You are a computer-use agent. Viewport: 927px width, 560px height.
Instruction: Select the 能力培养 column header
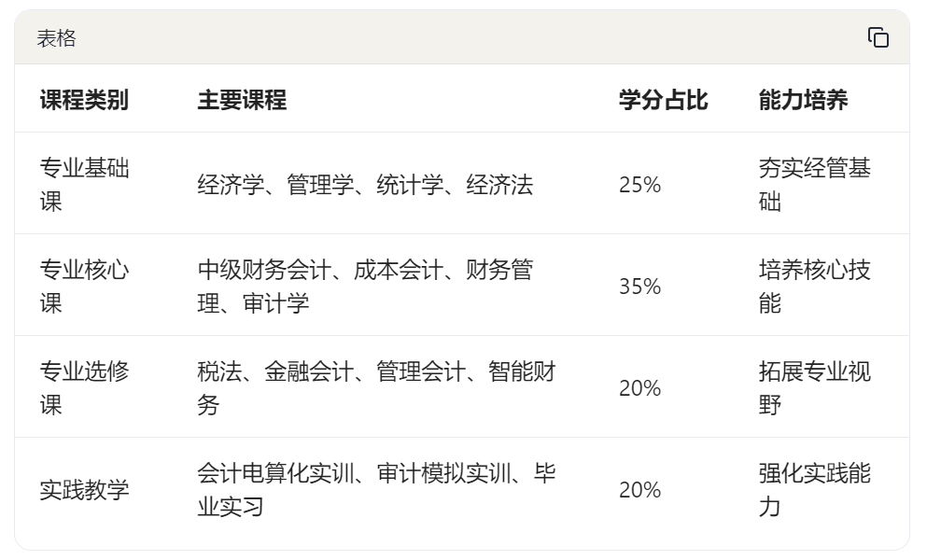tap(804, 99)
